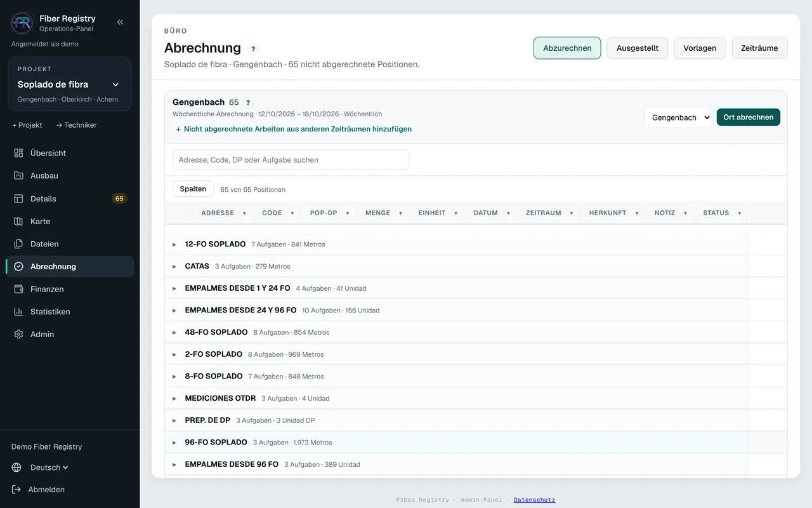Open the STATUS column filter arrow
Screen dimensions: 812x508
(x=739, y=213)
